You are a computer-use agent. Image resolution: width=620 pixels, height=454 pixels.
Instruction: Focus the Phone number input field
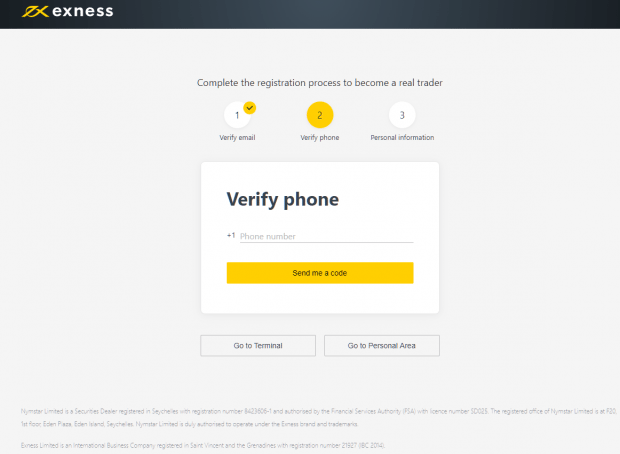325,237
